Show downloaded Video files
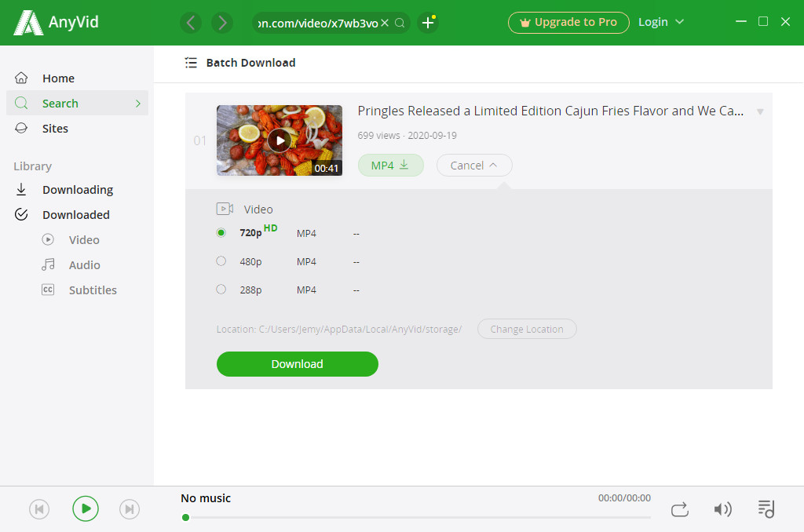This screenshot has height=532, width=804. click(x=83, y=240)
